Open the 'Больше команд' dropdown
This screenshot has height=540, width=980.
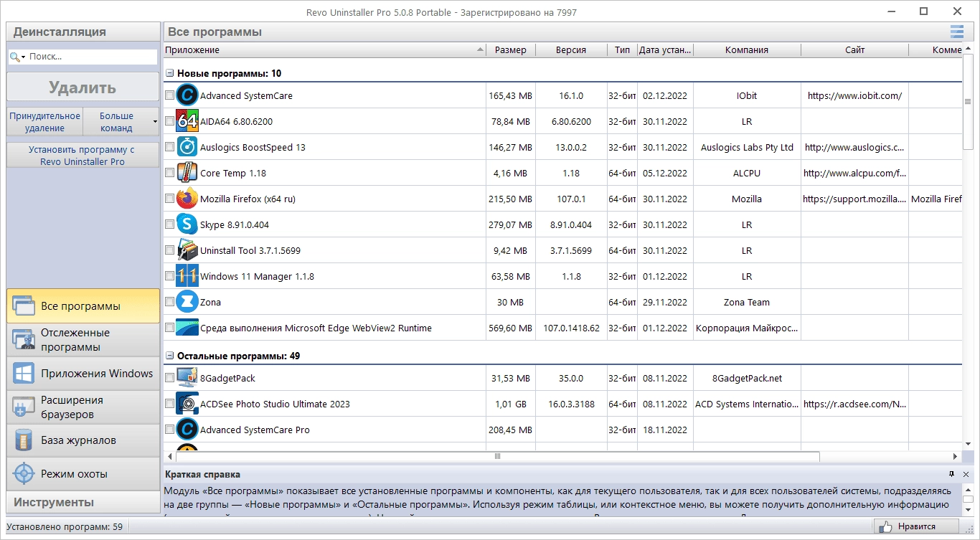click(x=121, y=122)
